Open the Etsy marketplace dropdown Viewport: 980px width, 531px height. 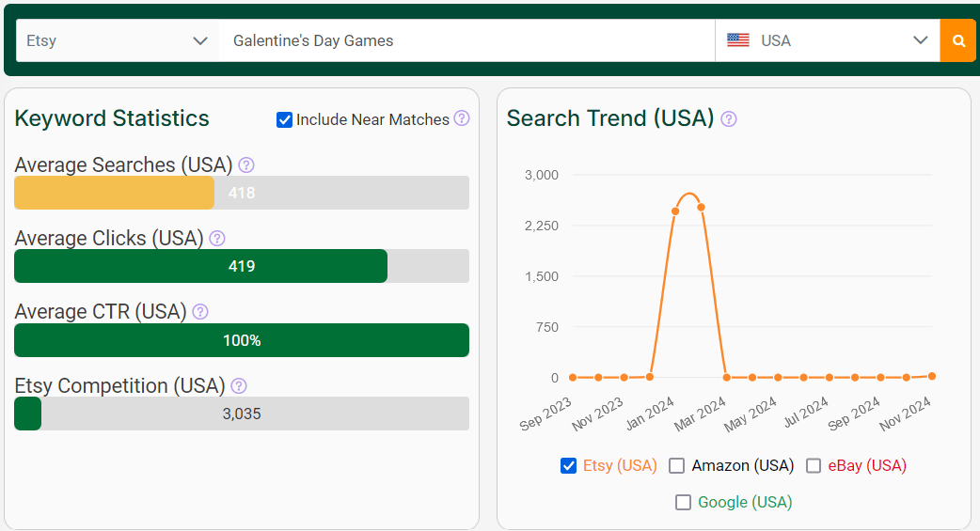click(118, 40)
